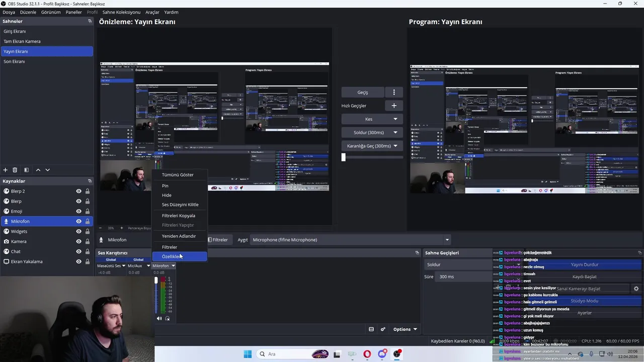Add a new scene with plus icon
The height and width of the screenshot is (362, 644).
[x=6, y=170]
